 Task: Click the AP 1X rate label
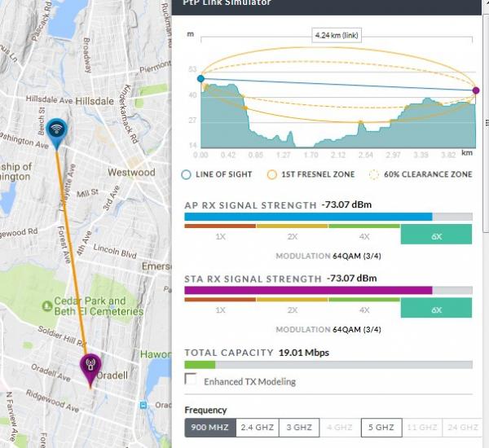[220, 237]
